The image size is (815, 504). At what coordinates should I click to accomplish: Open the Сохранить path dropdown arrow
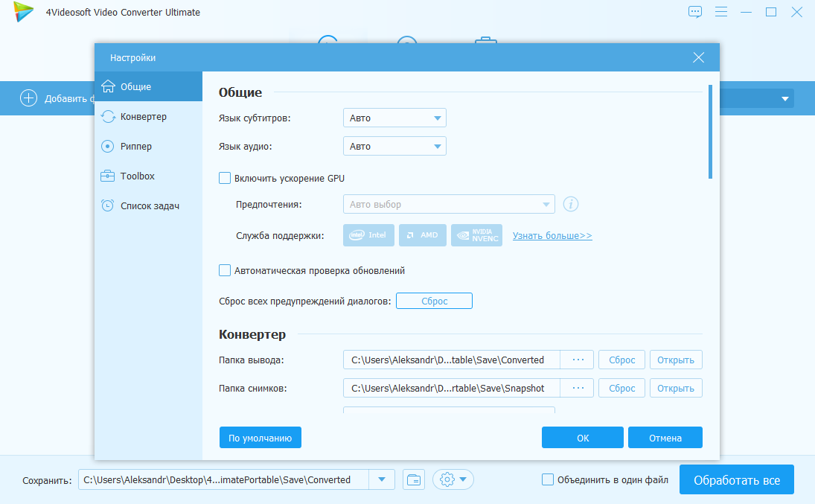[x=382, y=479]
